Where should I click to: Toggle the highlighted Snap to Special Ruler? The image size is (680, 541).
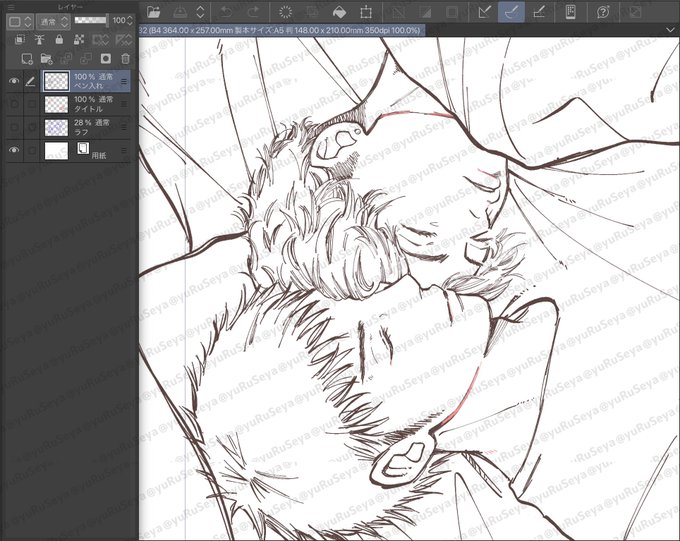click(512, 12)
